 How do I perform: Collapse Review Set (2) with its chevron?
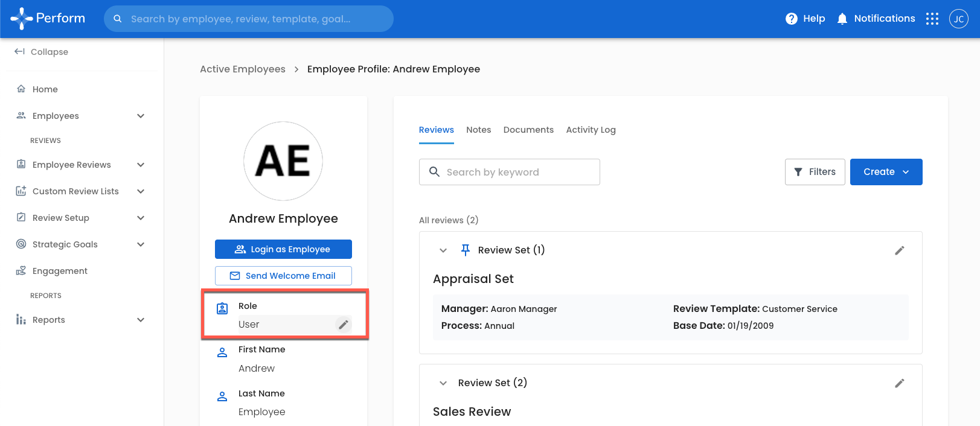[x=443, y=383]
